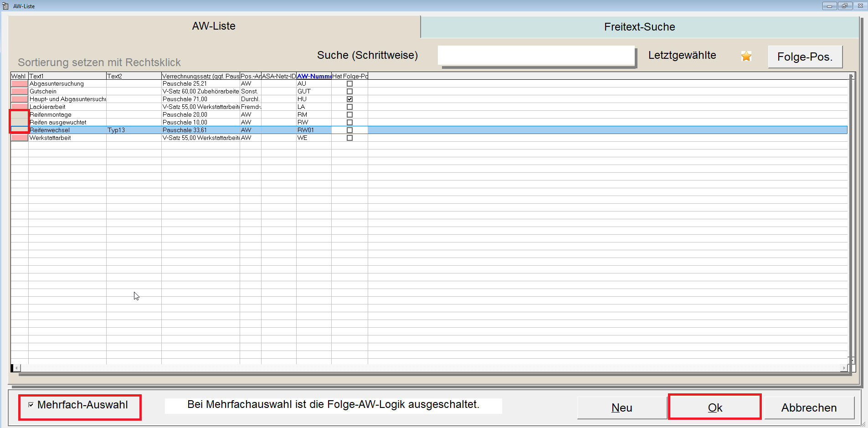Focus the Suche (Schrittweise) input field

coord(536,56)
